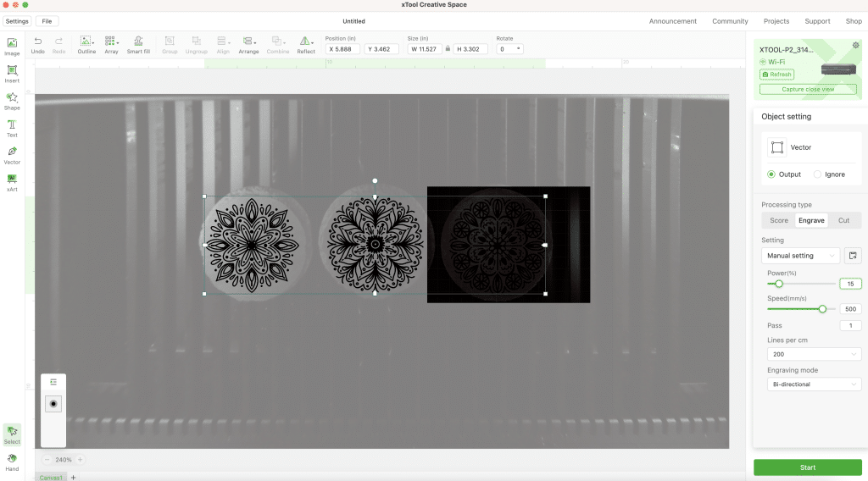This screenshot has width=868, height=481.
Task: Select the Output radio button
Action: pos(771,174)
